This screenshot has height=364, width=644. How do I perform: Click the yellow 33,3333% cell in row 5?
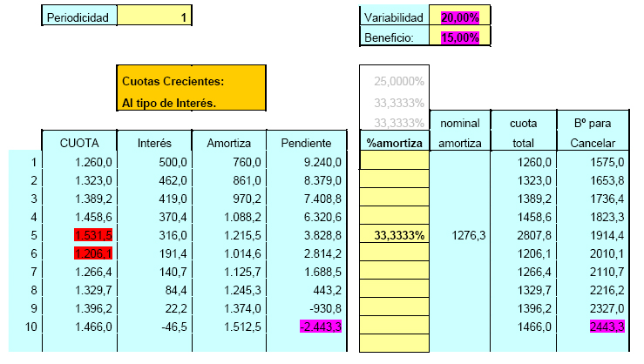coord(395,235)
